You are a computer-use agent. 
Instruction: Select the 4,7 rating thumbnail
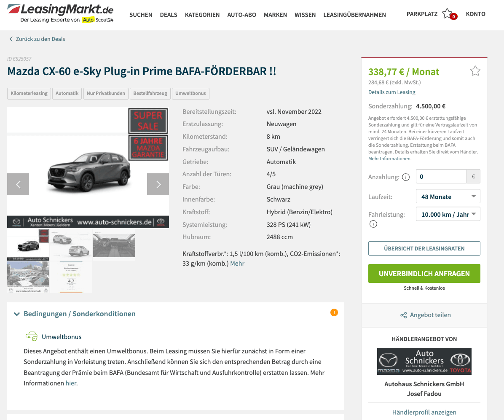71,277
